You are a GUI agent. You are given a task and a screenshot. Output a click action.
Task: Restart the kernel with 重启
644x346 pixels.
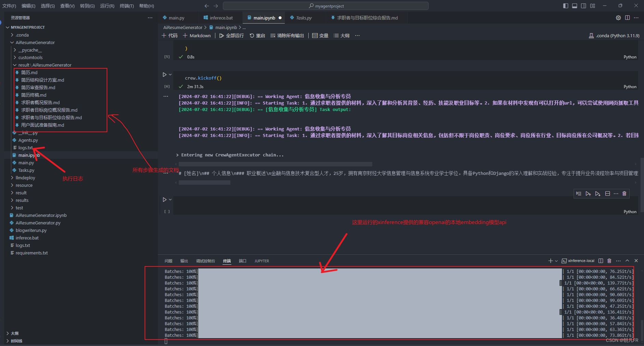[257, 36]
